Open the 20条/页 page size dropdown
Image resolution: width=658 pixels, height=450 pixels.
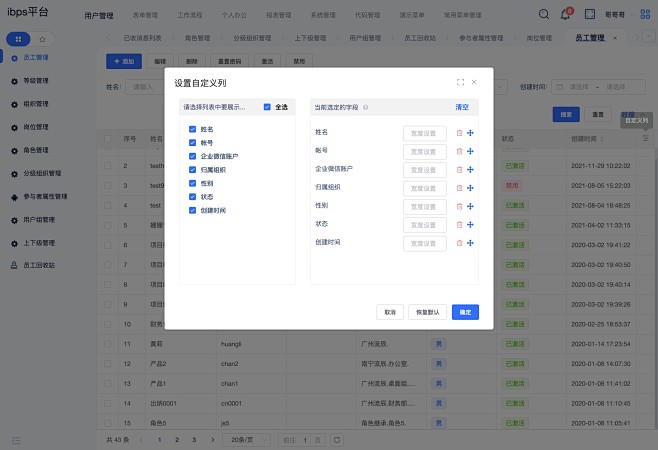pyautogui.click(x=247, y=440)
